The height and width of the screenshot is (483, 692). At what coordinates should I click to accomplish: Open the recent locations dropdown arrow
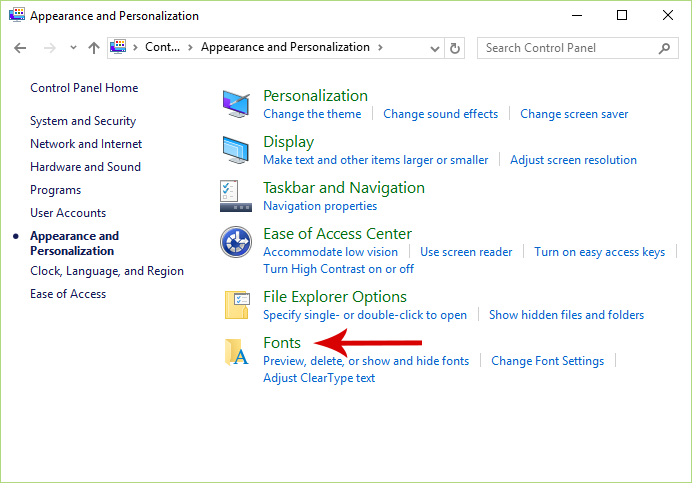73,47
